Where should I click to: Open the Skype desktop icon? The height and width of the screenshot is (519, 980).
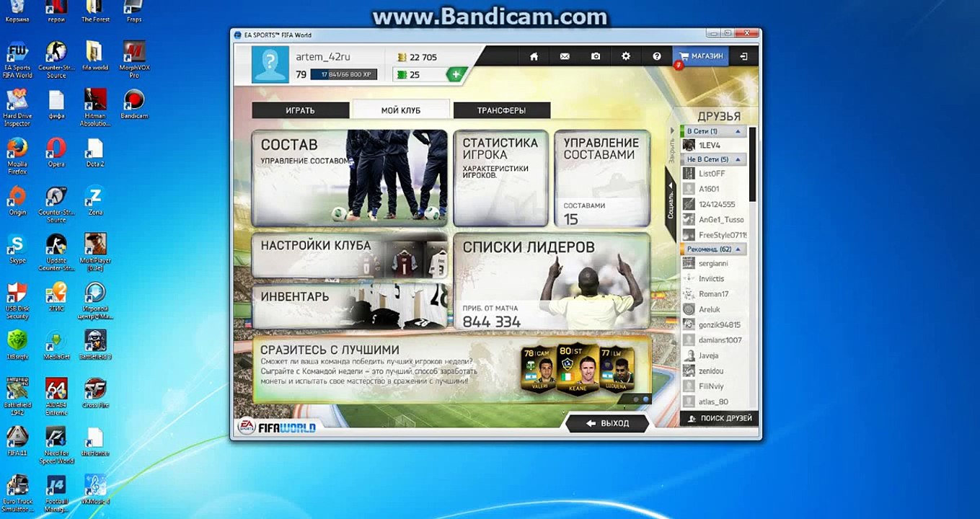pos(17,249)
